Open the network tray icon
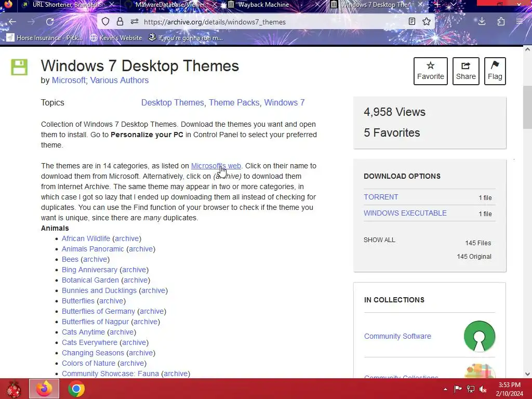Image resolution: width=532 pixels, height=399 pixels. click(x=471, y=389)
